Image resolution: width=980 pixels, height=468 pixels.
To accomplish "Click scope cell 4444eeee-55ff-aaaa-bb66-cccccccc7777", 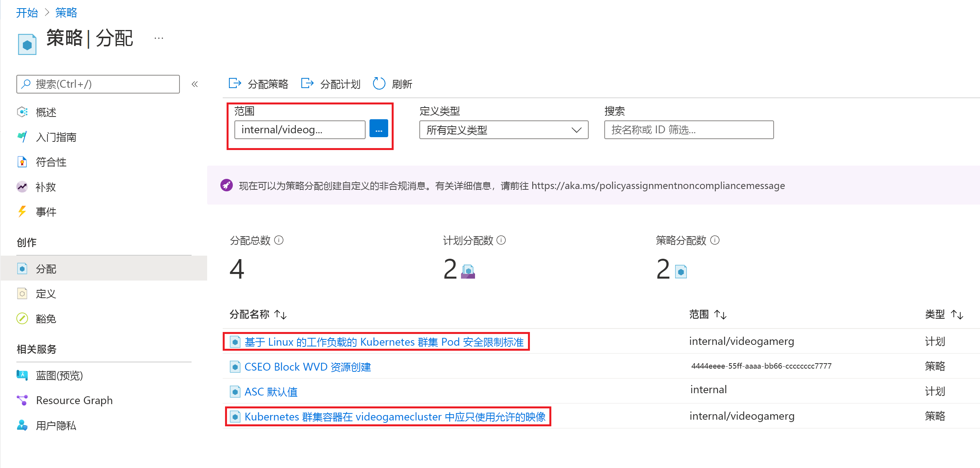I will pyautogui.click(x=761, y=366).
